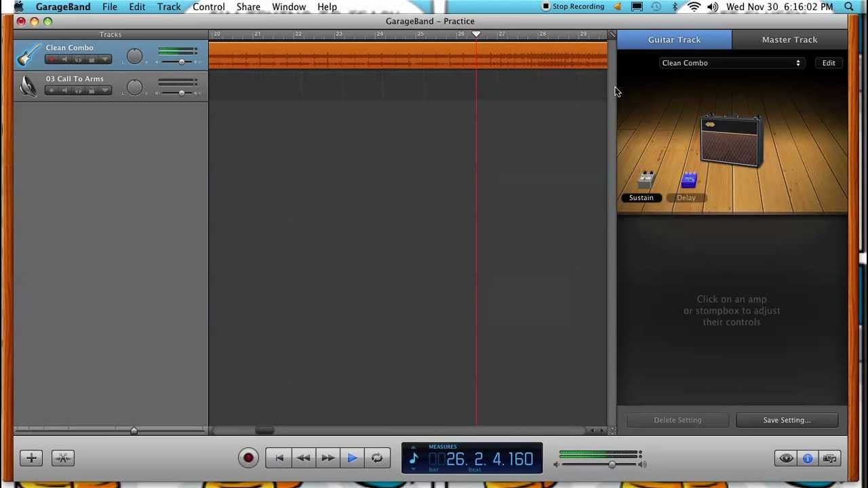Click the horizontal timeline scrollbar thumb
This screenshot has width=868, height=488.
coord(264,430)
